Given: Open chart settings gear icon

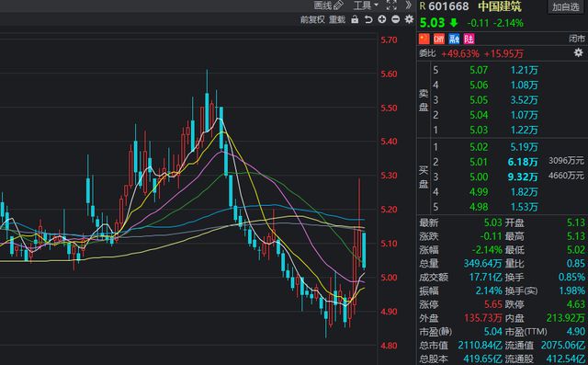Looking at the screenshot, I should tap(409, 19).
